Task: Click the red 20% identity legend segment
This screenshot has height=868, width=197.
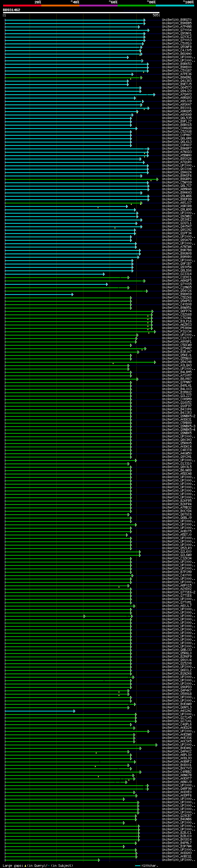Action: point(22,6)
